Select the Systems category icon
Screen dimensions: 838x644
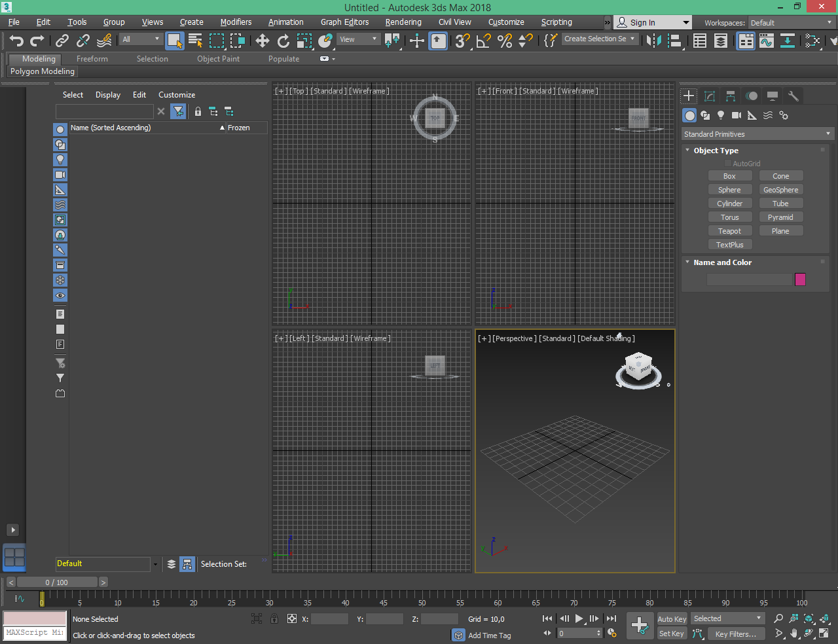point(784,115)
